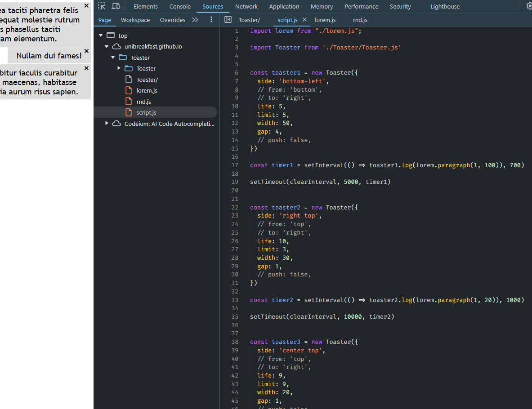Click 'bottom-left' side value on line 7
The image size is (532, 409).
click(302, 81)
